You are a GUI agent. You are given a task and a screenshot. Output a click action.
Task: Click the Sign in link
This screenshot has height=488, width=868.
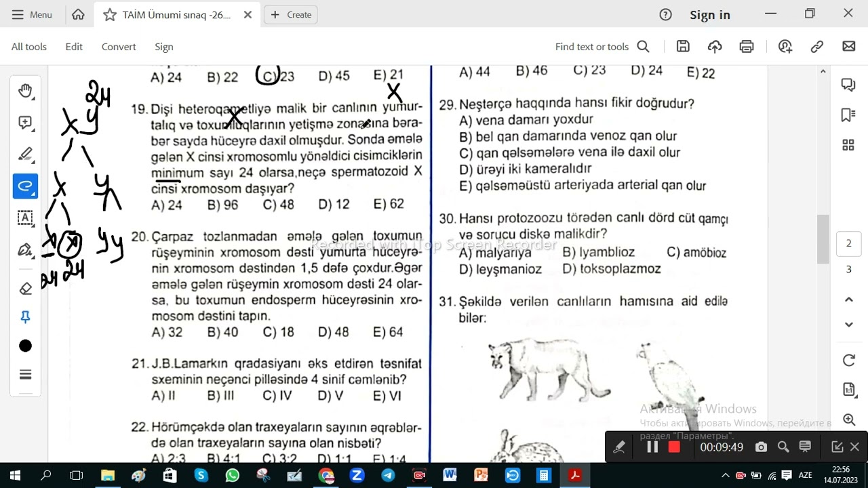pyautogui.click(x=710, y=15)
